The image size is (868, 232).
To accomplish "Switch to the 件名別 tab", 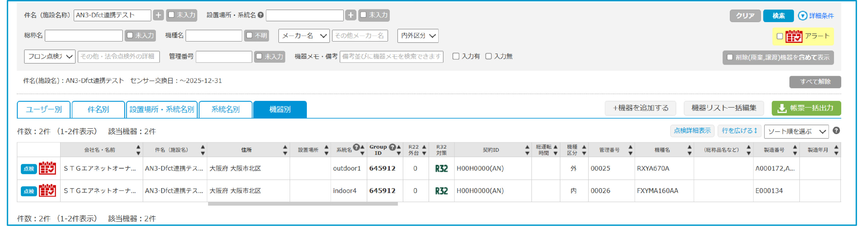I will click(x=98, y=110).
